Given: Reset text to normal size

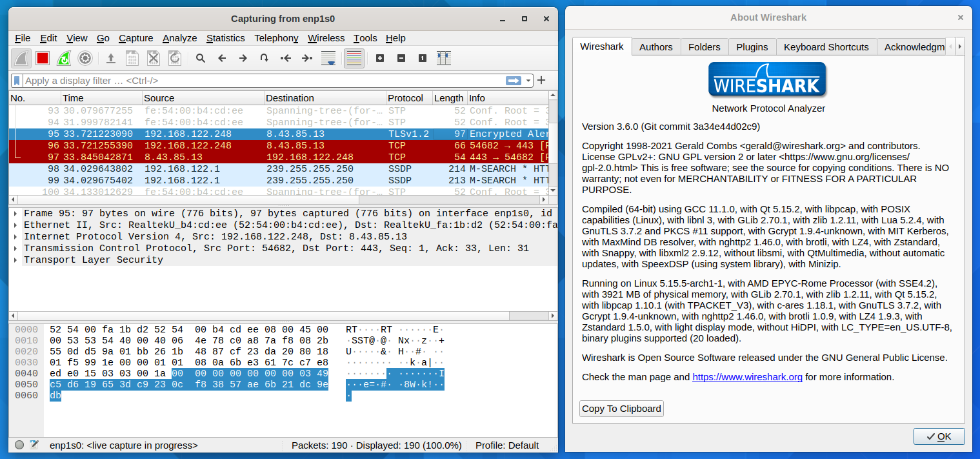Looking at the screenshot, I should point(423,58).
